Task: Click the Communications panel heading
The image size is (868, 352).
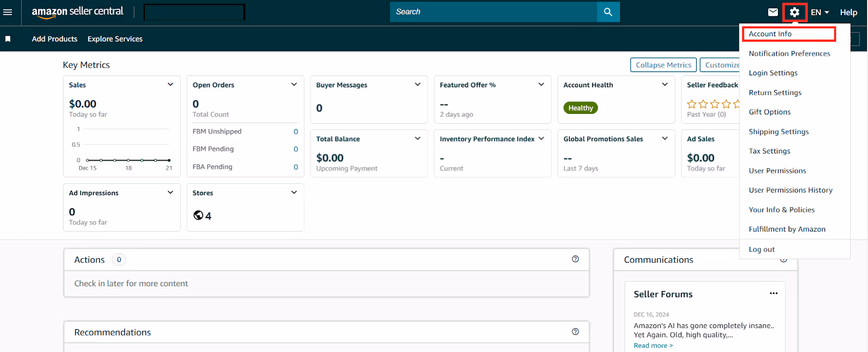Action: (659, 259)
